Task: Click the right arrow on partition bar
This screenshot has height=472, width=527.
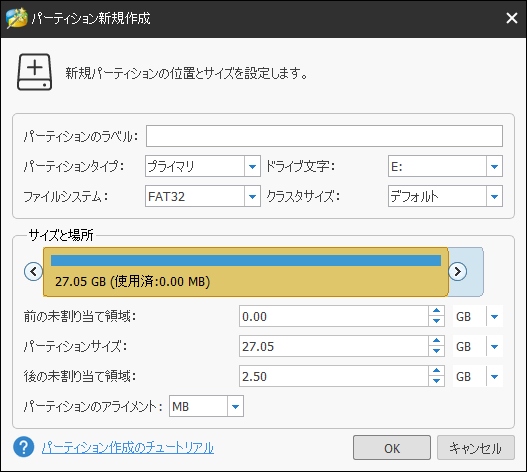Action: pos(457,271)
